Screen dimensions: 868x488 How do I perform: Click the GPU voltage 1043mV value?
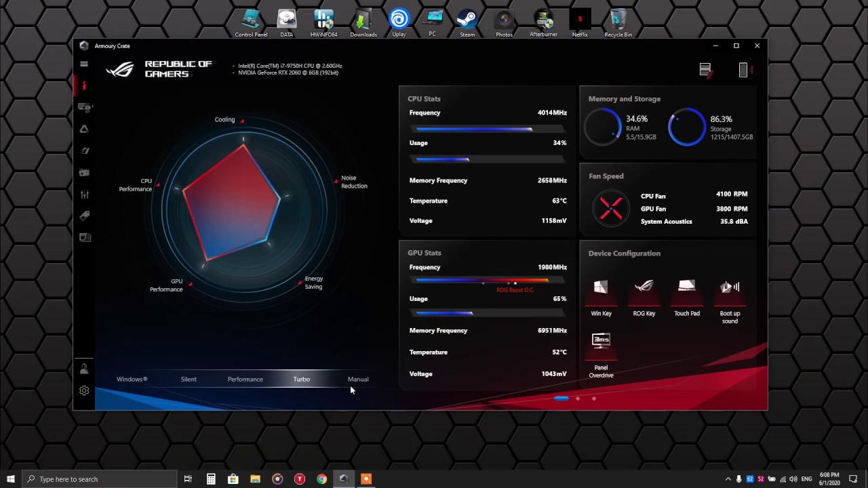click(x=554, y=373)
